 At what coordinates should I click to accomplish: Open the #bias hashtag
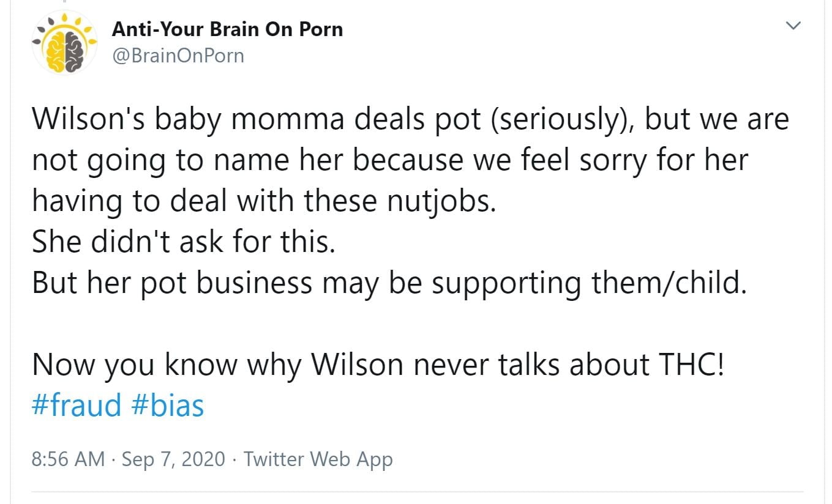coord(167,405)
